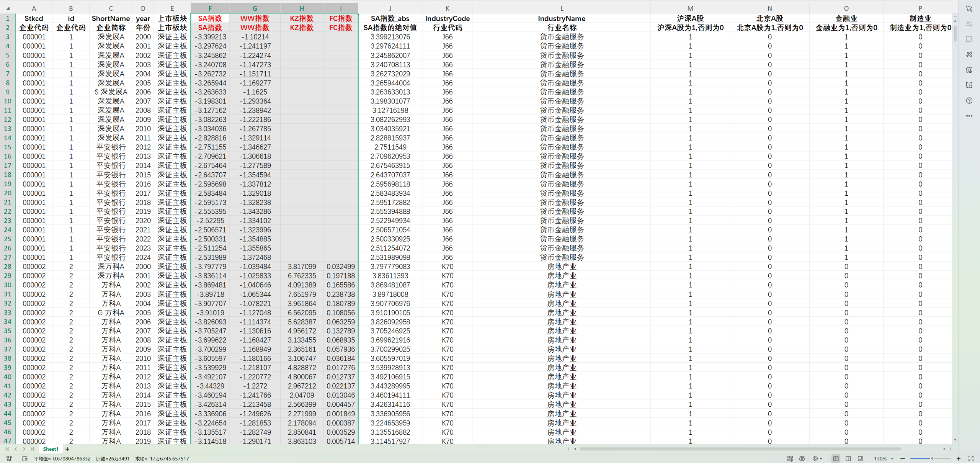Open the help question mark icon
The width and height of the screenshot is (980, 463).
969,101
